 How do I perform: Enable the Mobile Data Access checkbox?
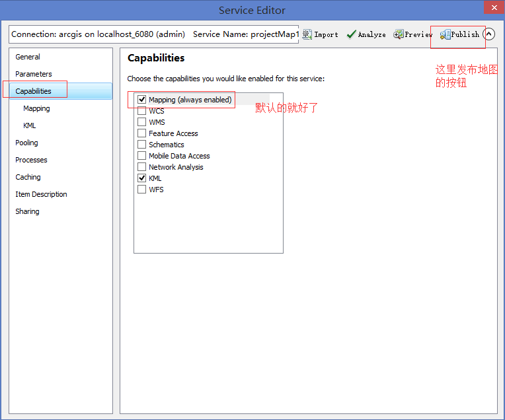[141, 156]
